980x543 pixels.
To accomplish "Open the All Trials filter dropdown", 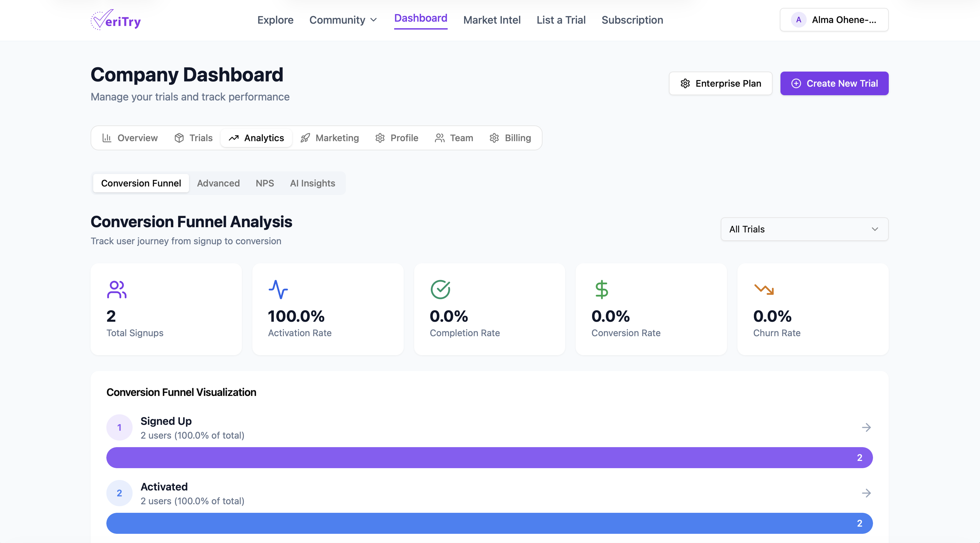I will pos(804,229).
